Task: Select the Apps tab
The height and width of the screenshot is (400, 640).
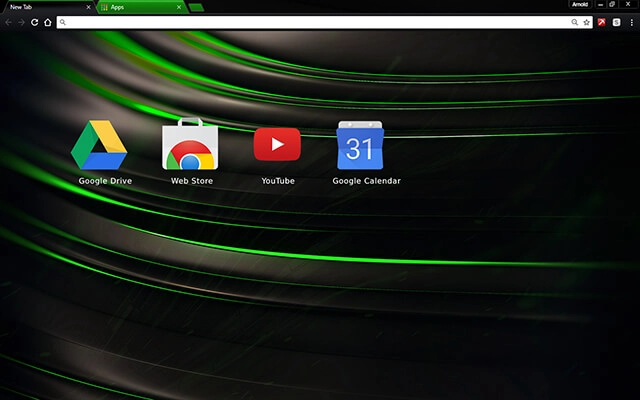Action: (141, 7)
